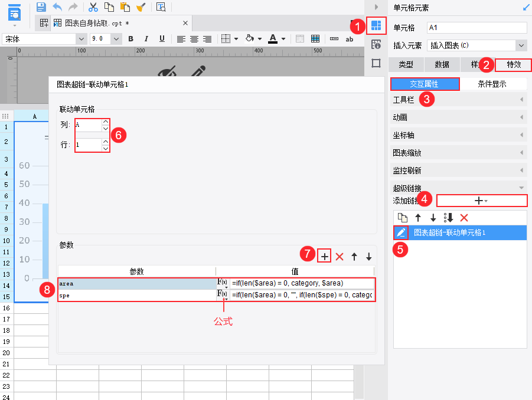The width and height of the screenshot is (532, 400).
Task: Click the floating element square sidebar icon
Action: [376, 63]
